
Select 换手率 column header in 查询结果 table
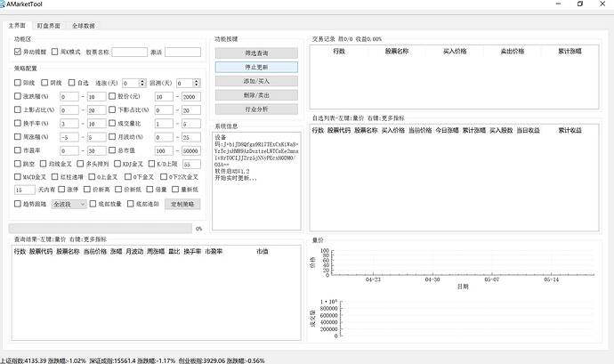[x=192, y=252]
